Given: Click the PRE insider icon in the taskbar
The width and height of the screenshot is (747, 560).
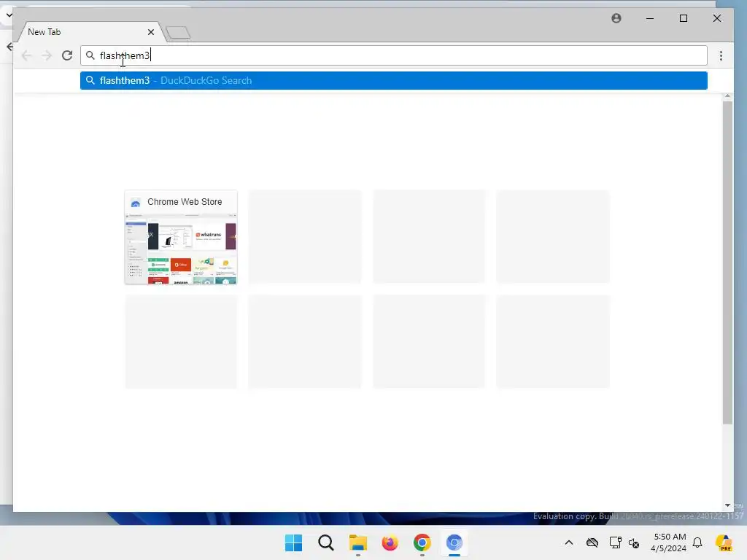Looking at the screenshot, I should (724, 542).
